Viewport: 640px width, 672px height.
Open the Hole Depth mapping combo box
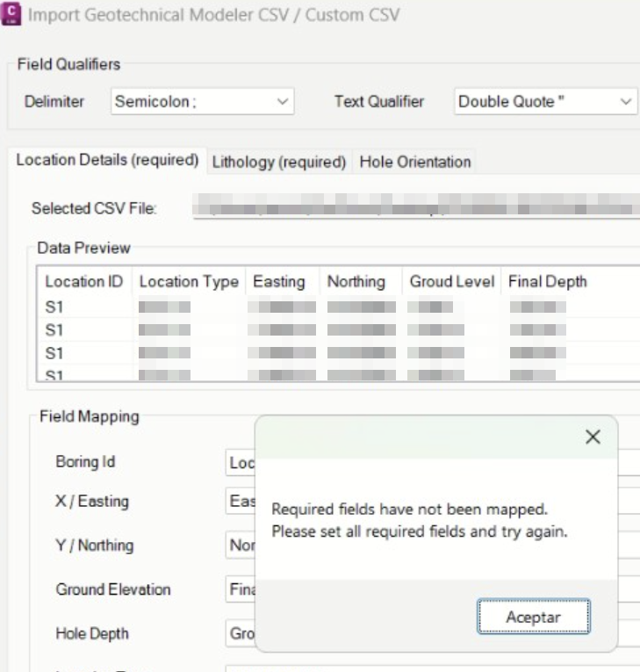[x=240, y=633]
